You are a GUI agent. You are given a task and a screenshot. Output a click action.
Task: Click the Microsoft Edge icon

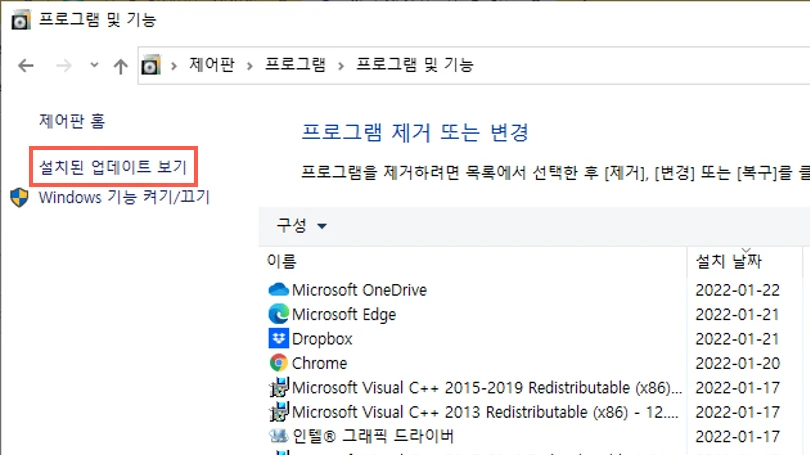pos(279,314)
